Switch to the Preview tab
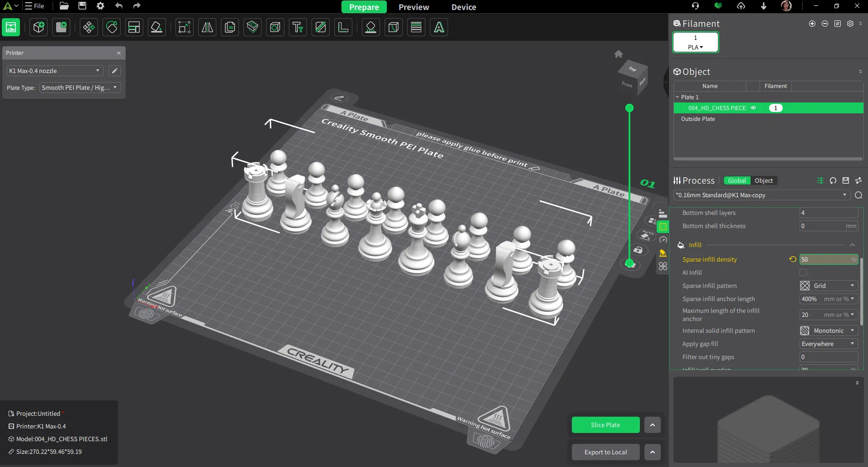This screenshot has width=868, height=467. [x=414, y=7]
